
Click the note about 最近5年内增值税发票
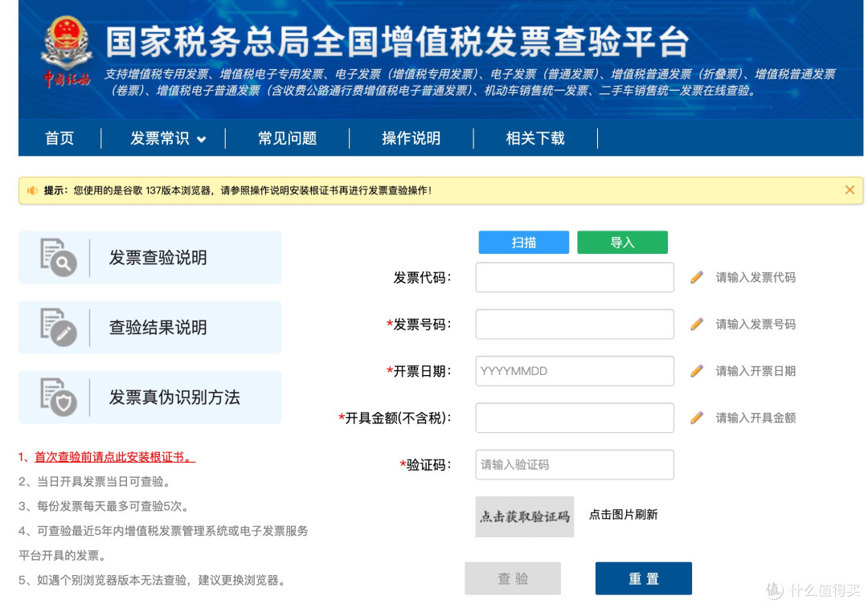tap(163, 543)
